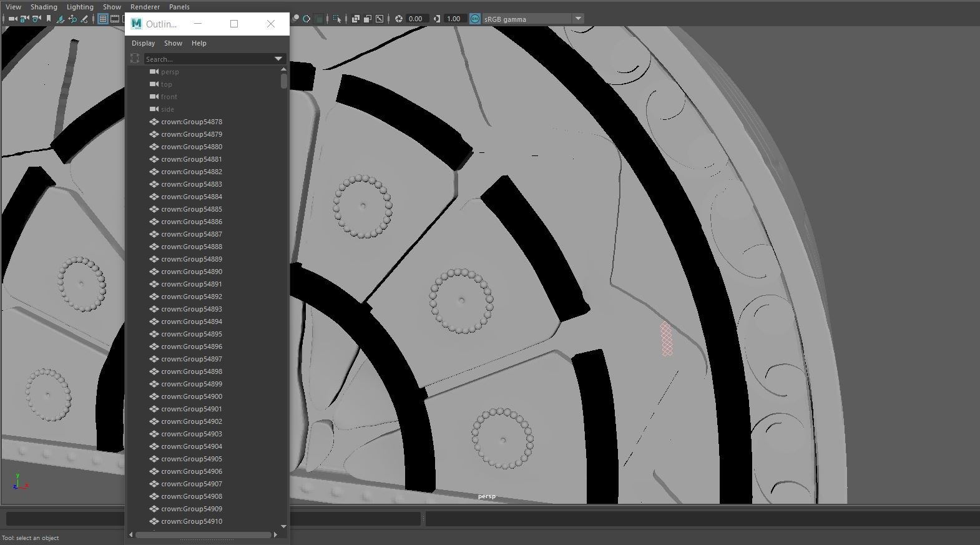Image resolution: width=980 pixels, height=545 pixels.
Task: Select crown:Group54878 in Outliner
Action: click(191, 122)
